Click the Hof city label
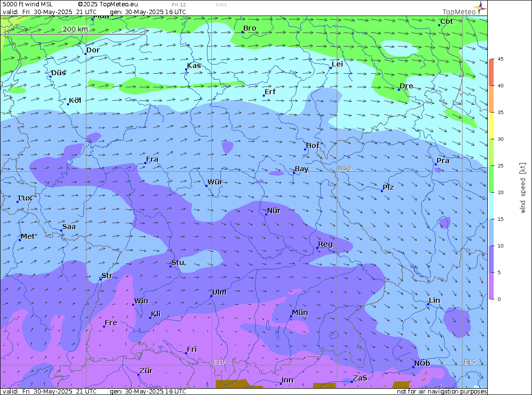The height and width of the screenshot is (395, 532). coord(312,145)
